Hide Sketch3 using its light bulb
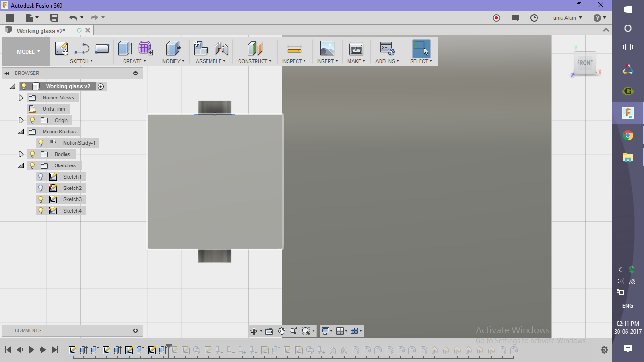Viewport: 644px width, 362px height. (x=41, y=199)
